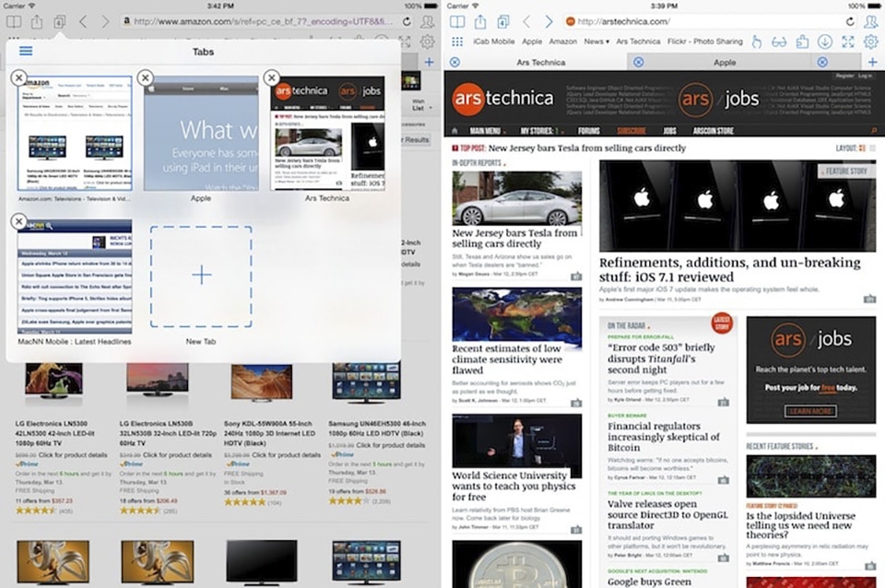This screenshot has width=885, height=588.
Task: Reload the Amazon page in left browser
Action: (407, 21)
